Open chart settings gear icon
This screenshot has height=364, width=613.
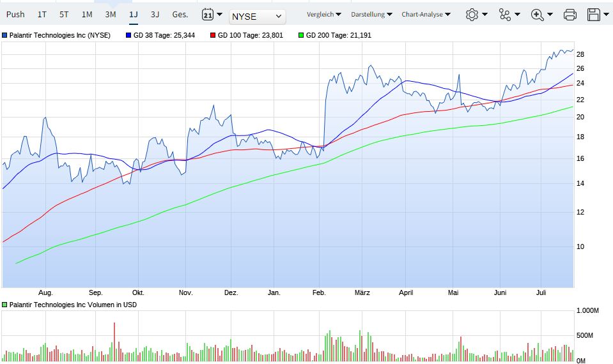pyautogui.click(x=472, y=15)
